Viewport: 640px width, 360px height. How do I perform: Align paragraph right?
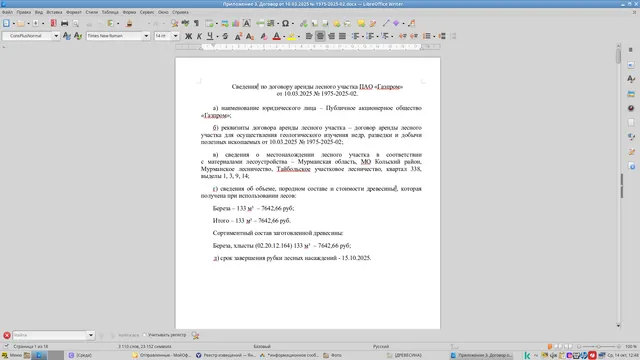pyautogui.click(x=331, y=36)
